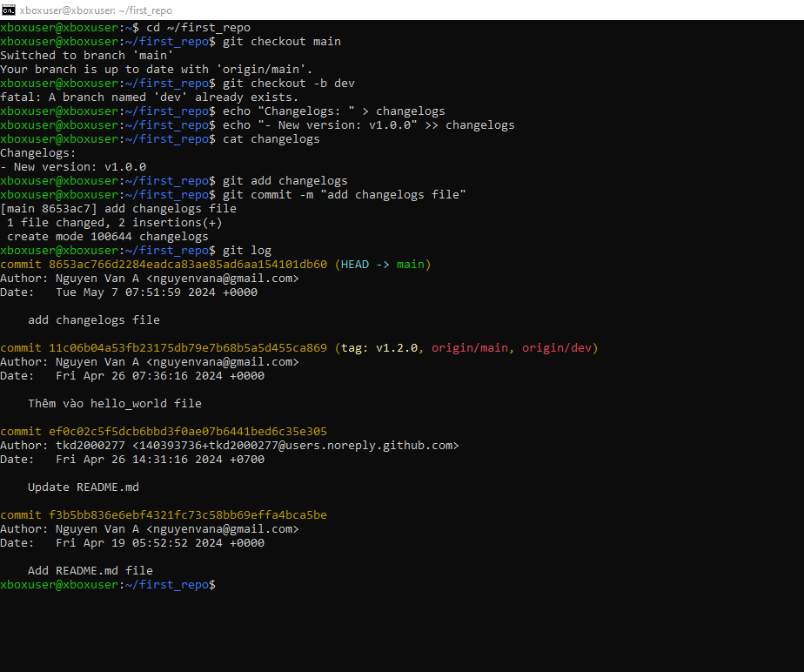Click the fatal 'dev already exists' error line
Image resolution: width=804 pixels, height=672 pixels.
pyautogui.click(x=149, y=97)
